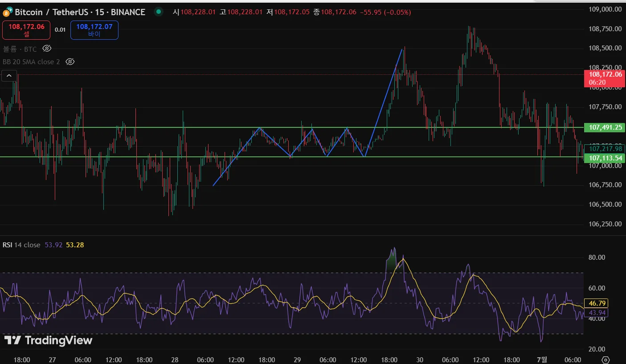This screenshot has width=626, height=364.
Task: Click the 80.00 RSI scale label
Action: pyautogui.click(x=597, y=258)
